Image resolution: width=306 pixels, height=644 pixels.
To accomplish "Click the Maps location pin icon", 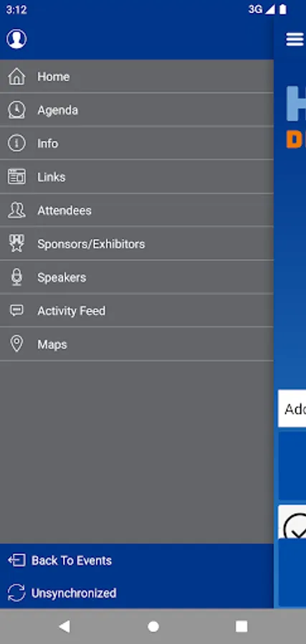I will point(16,343).
